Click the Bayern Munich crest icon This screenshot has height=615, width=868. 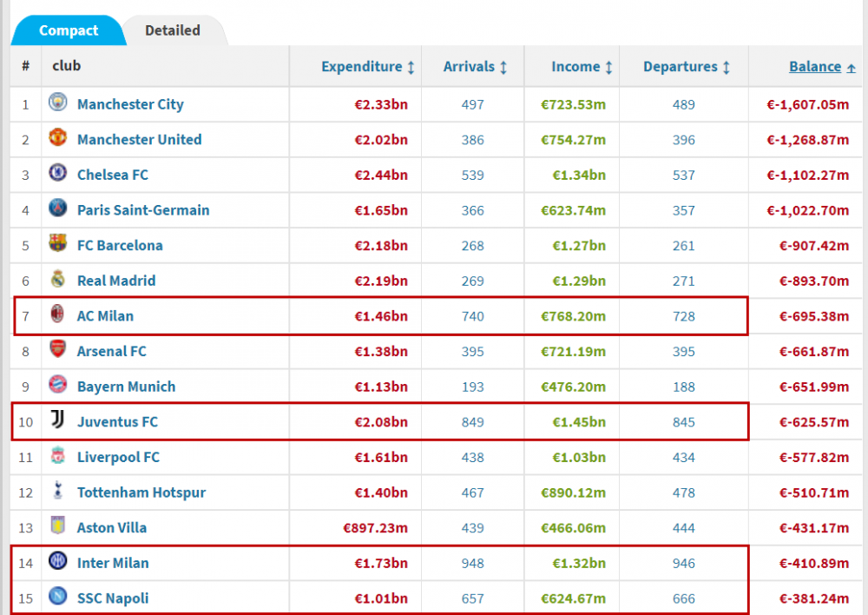click(57, 385)
